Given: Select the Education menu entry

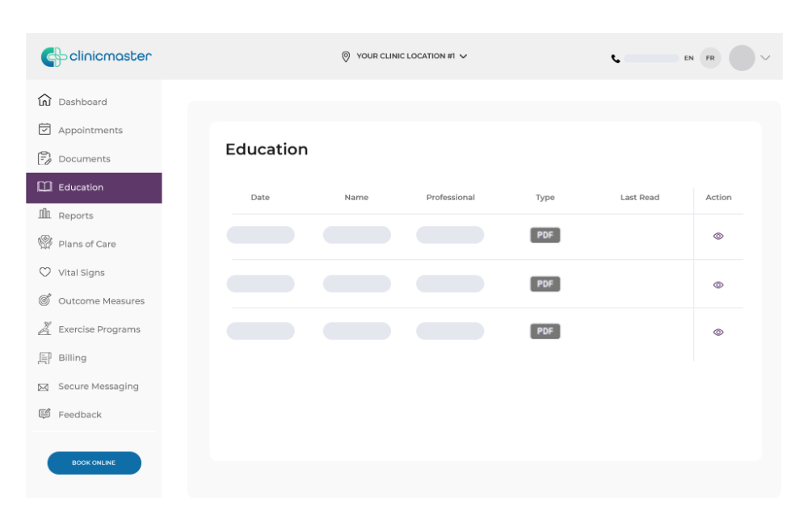Looking at the screenshot, I should pos(81,186).
